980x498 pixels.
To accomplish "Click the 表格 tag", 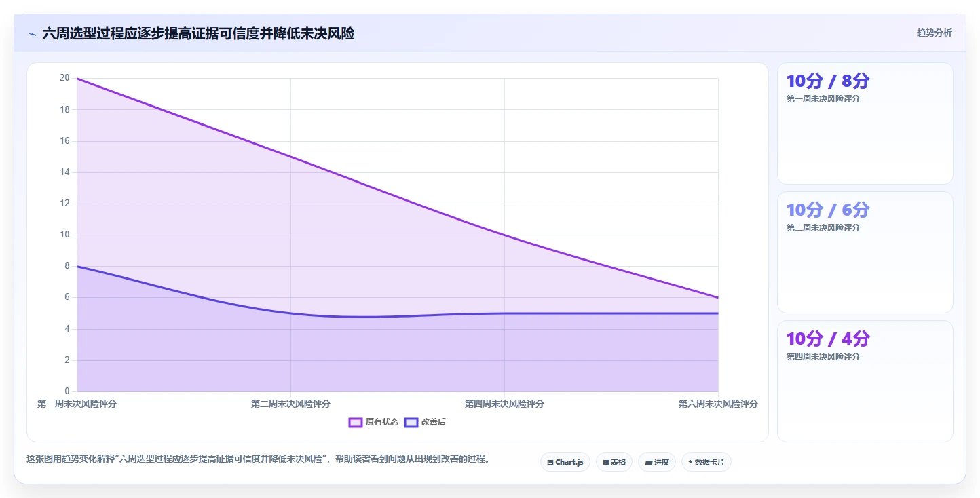I will (x=614, y=462).
